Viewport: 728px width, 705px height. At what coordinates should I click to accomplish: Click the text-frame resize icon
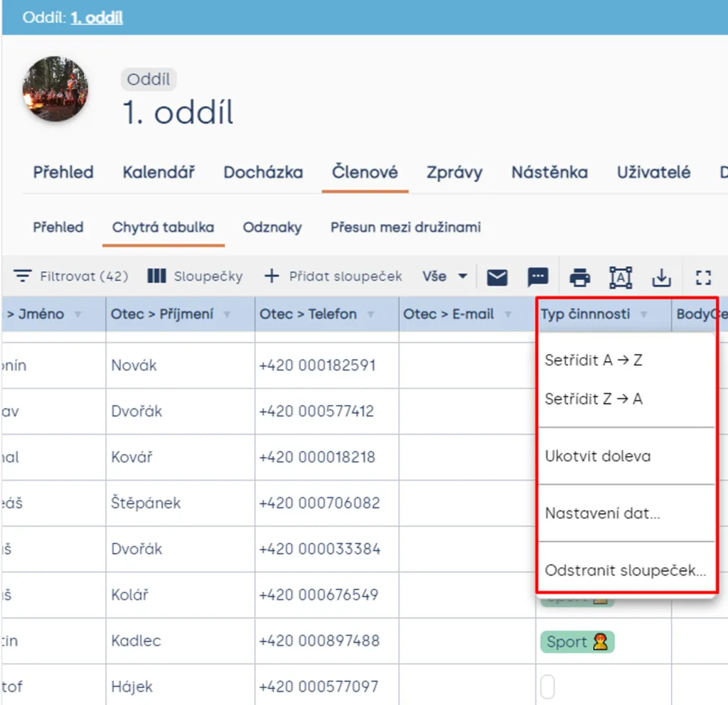[620, 278]
